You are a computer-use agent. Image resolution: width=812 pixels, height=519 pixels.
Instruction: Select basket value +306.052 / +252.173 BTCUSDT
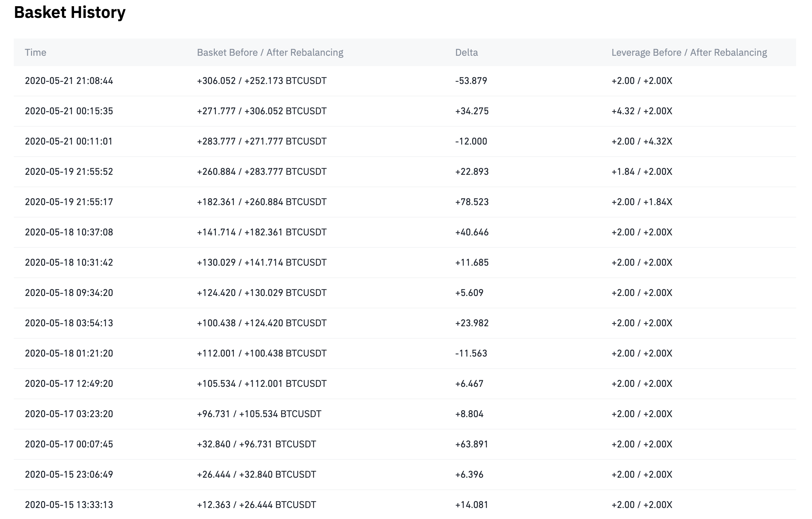pyautogui.click(x=262, y=81)
